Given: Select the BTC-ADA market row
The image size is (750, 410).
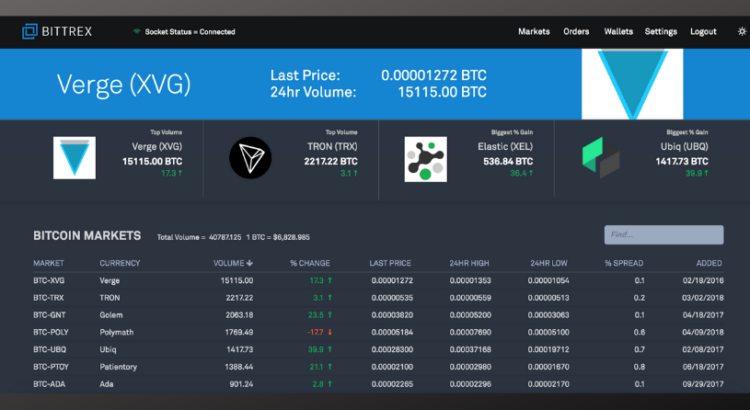Looking at the screenshot, I should (x=49, y=383).
